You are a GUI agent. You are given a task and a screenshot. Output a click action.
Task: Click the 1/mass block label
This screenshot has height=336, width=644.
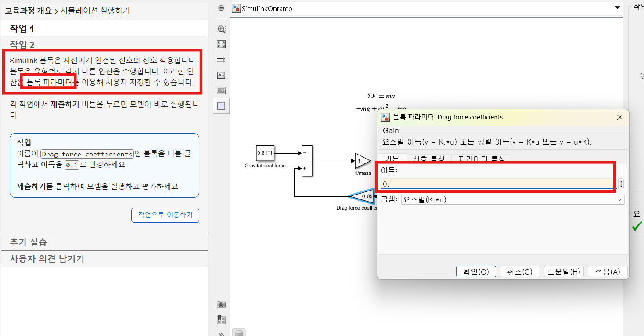point(363,173)
